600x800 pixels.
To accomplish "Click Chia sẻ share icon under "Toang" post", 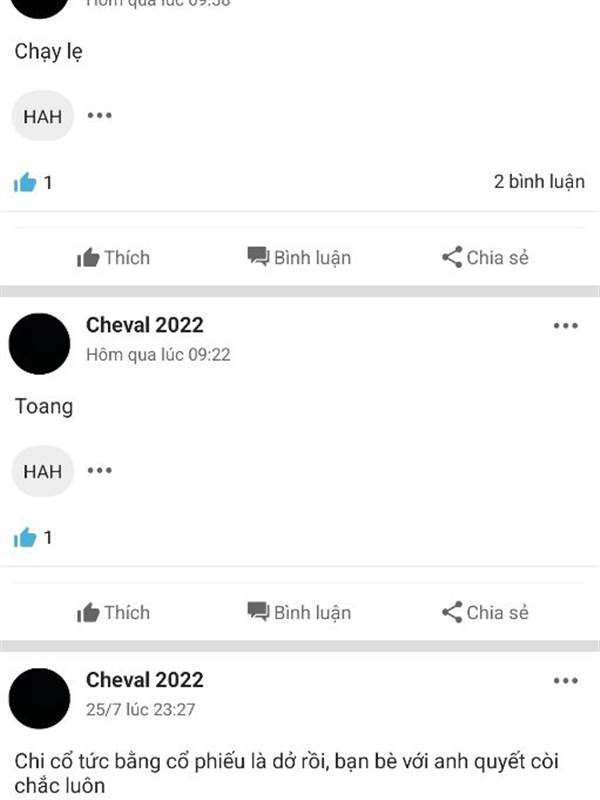I will pyautogui.click(x=452, y=612).
